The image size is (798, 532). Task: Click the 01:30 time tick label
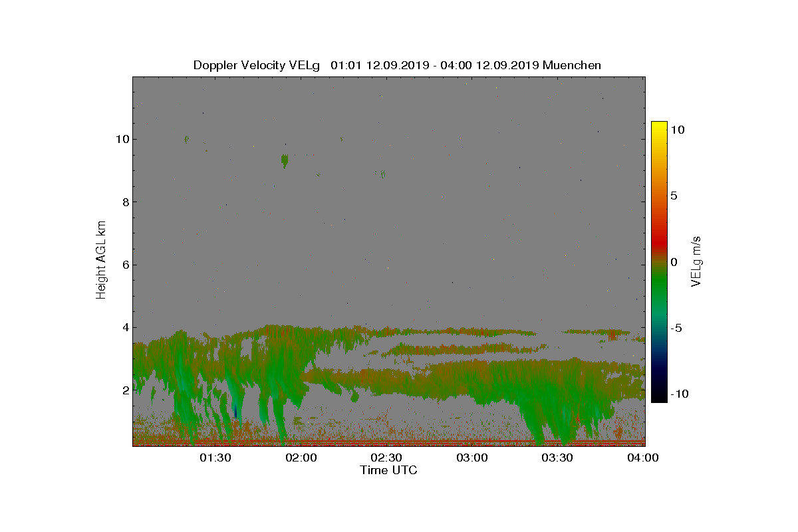coord(215,458)
